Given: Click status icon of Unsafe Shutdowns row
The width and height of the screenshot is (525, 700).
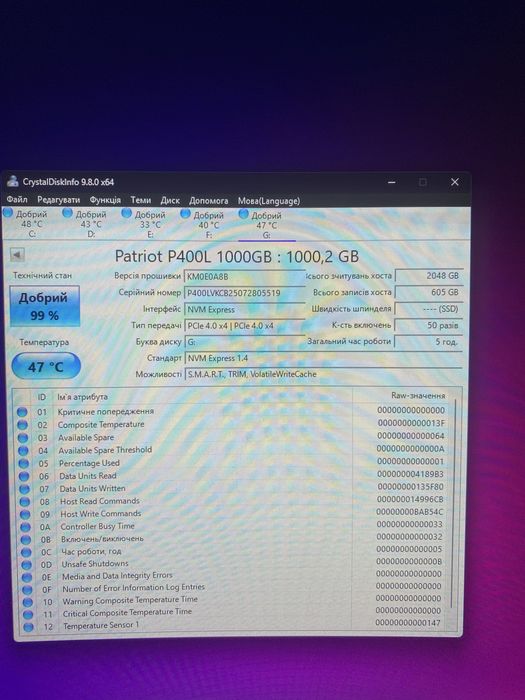Looking at the screenshot, I should pos(27,565).
